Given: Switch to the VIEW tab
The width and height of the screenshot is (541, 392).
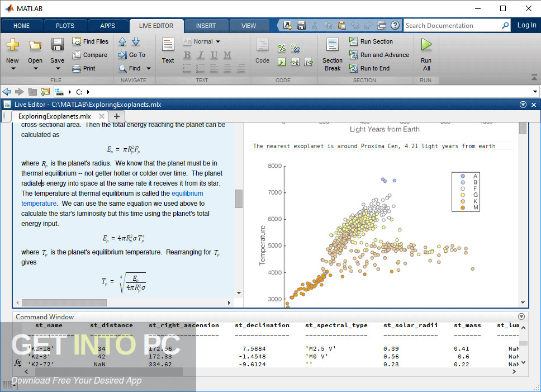Looking at the screenshot, I should pos(248,26).
